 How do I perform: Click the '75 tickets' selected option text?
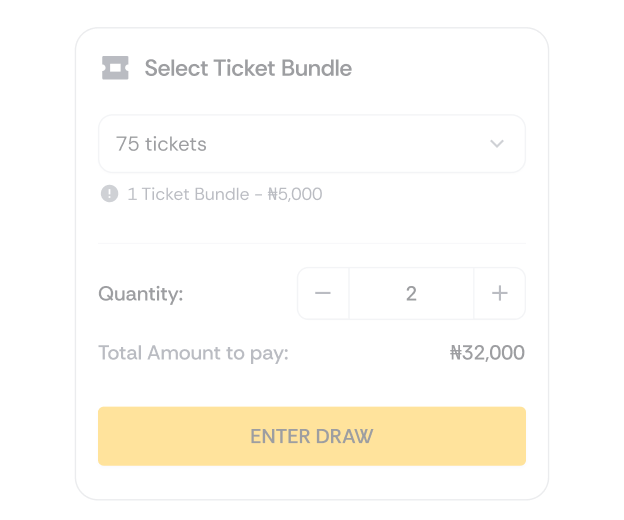point(161,144)
